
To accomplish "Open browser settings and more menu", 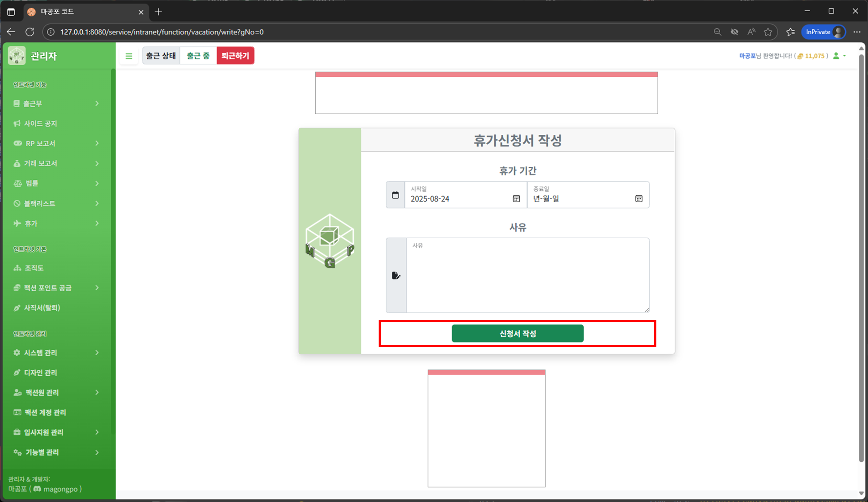I will tap(857, 32).
